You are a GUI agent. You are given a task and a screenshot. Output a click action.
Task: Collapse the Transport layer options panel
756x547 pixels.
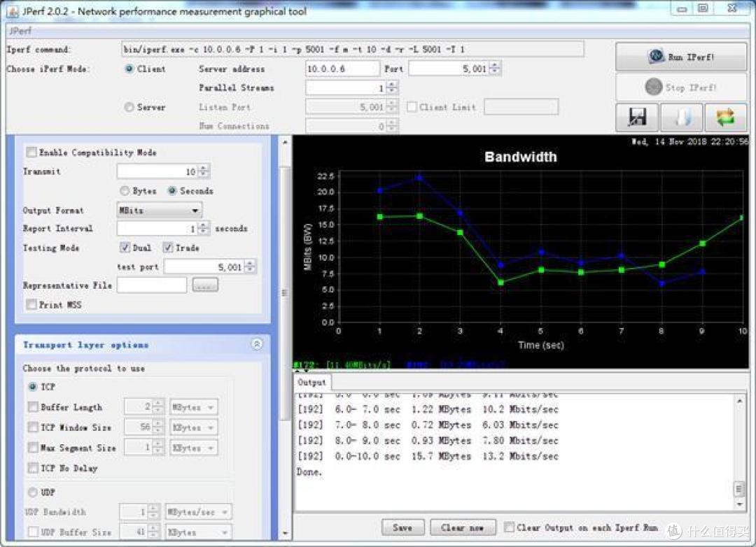[x=257, y=344]
